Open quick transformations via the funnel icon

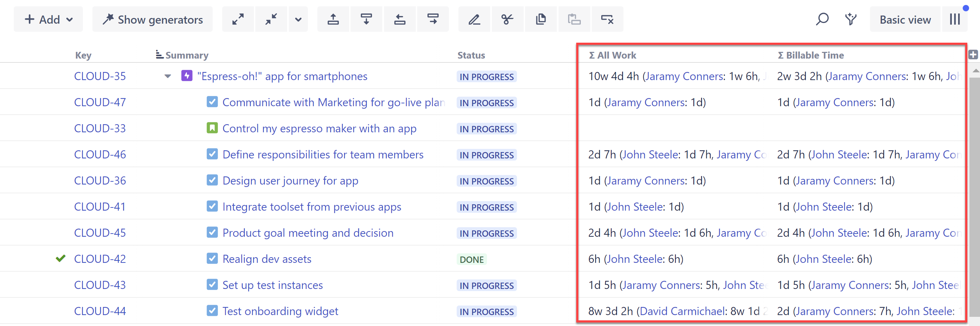point(851,19)
